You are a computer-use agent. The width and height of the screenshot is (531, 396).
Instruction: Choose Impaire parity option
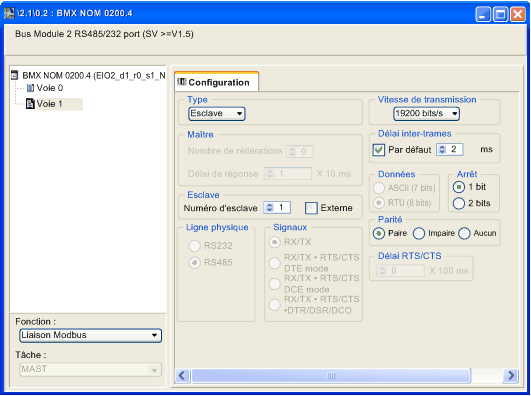click(x=419, y=233)
